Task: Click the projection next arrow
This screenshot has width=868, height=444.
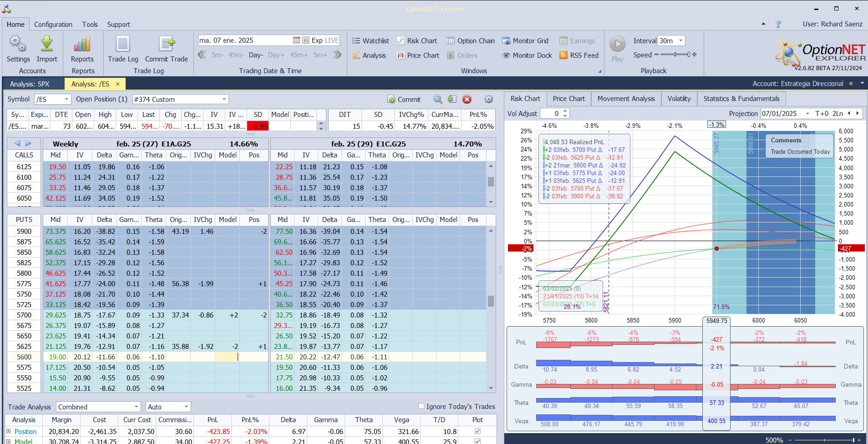Action: [x=858, y=114]
